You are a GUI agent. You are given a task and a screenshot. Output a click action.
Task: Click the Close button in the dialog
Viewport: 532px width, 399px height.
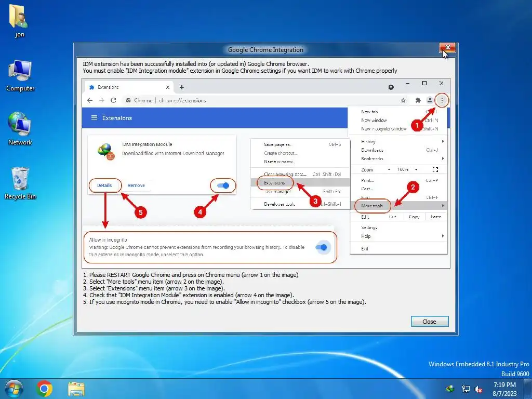[x=430, y=321]
